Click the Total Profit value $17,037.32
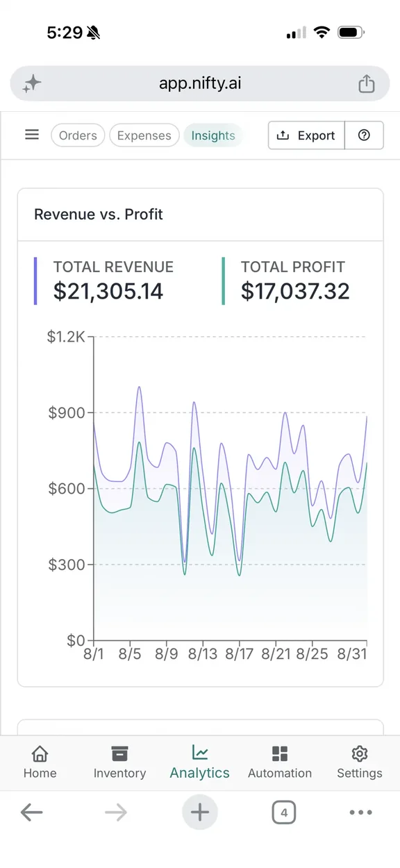The width and height of the screenshot is (400, 868). pos(295,292)
